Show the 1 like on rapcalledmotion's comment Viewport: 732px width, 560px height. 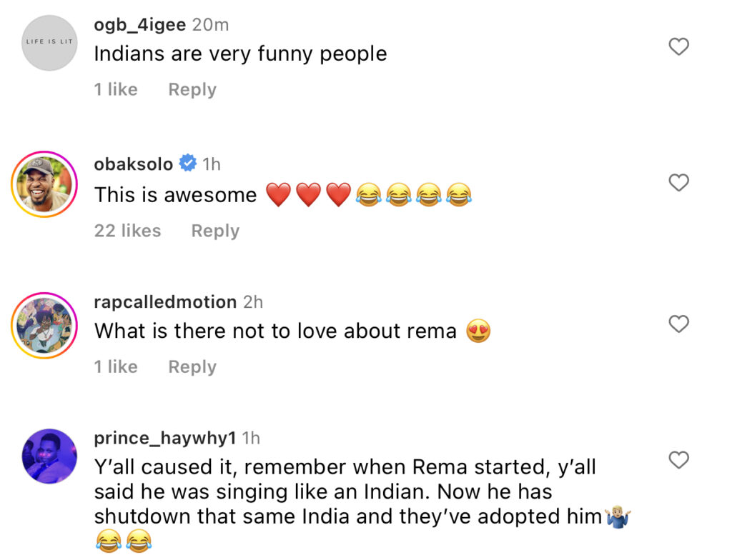click(116, 366)
